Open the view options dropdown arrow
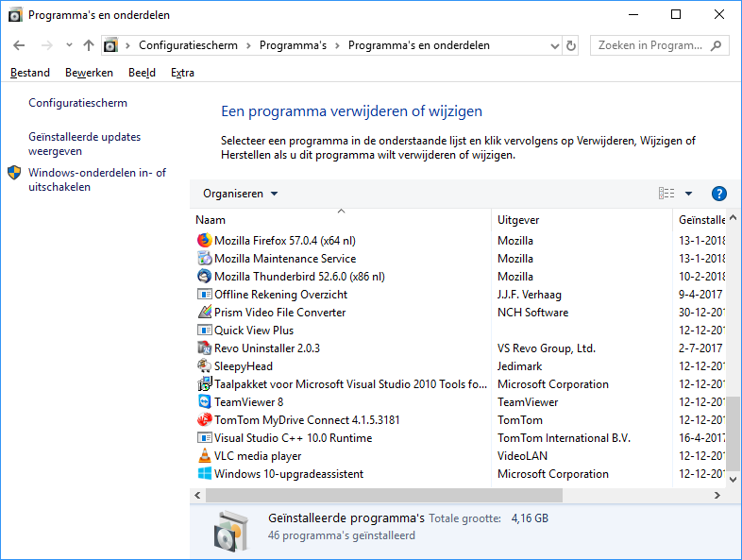Viewport: 742px width, 560px height. (688, 194)
